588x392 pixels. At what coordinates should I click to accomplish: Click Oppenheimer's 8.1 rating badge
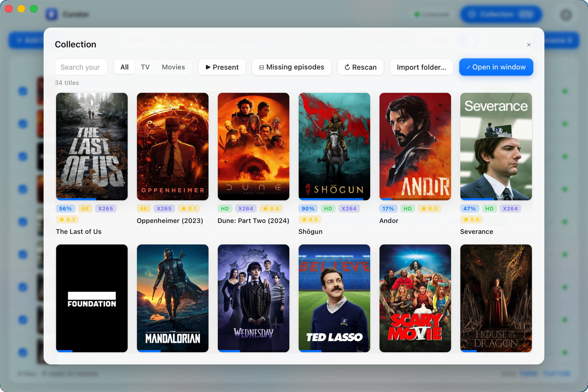pos(189,209)
